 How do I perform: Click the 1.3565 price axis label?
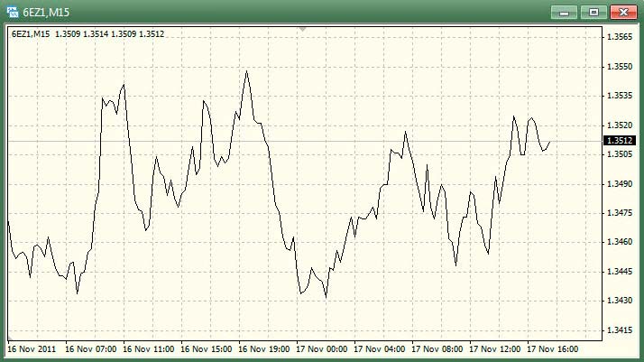tap(620, 37)
